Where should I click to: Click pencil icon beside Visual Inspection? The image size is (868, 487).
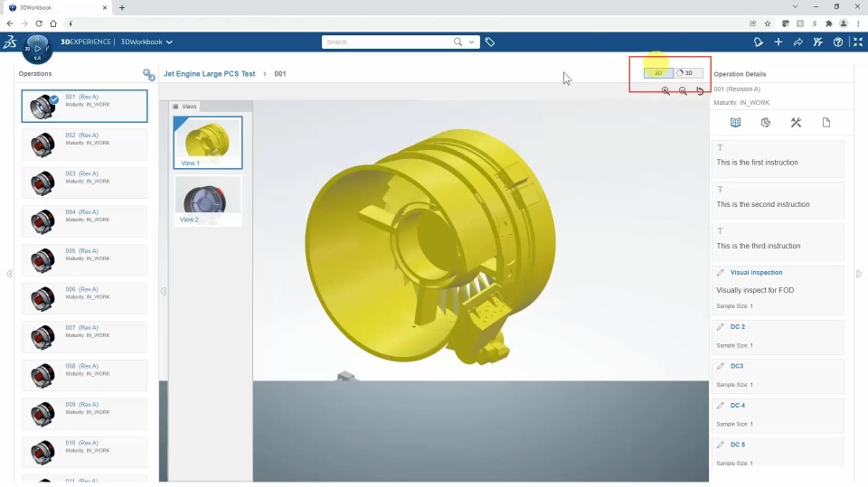721,272
